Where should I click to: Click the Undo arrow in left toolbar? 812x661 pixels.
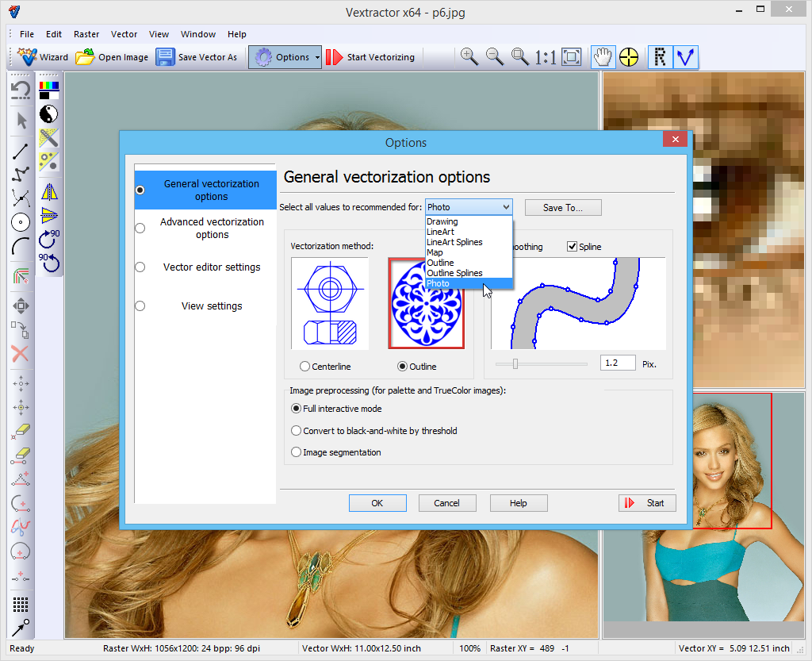(x=21, y=90)
